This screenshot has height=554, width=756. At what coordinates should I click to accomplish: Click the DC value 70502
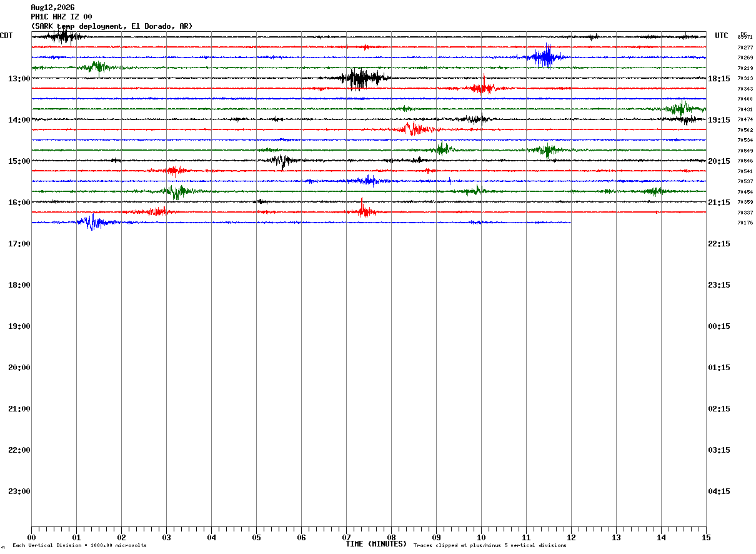pyautogui.click(x=745, y=130)
